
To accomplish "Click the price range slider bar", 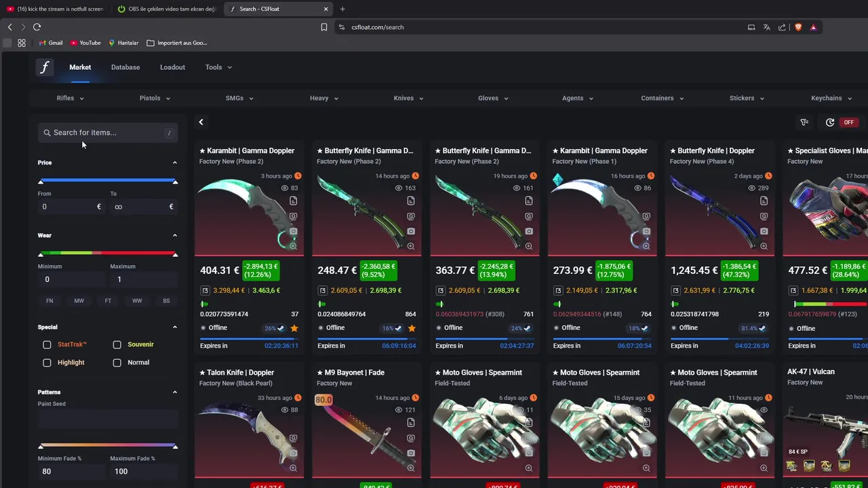I will point(108,181).
